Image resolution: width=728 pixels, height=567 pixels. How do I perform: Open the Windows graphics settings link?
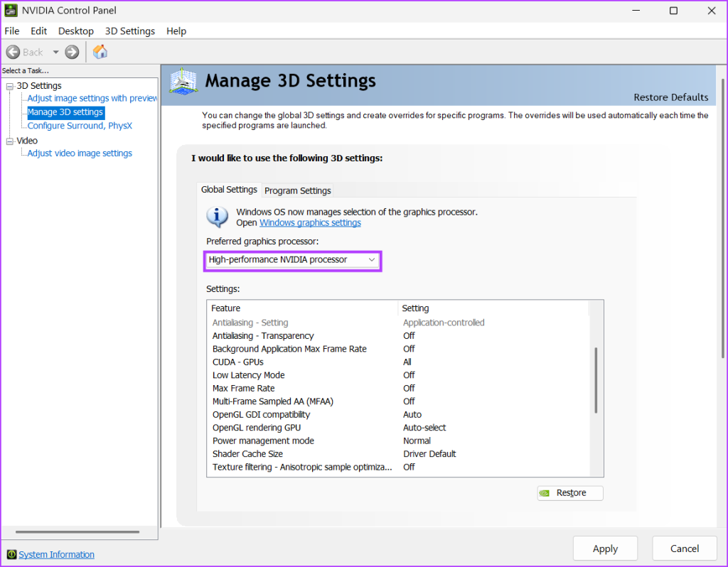click(x=310, y=222)
